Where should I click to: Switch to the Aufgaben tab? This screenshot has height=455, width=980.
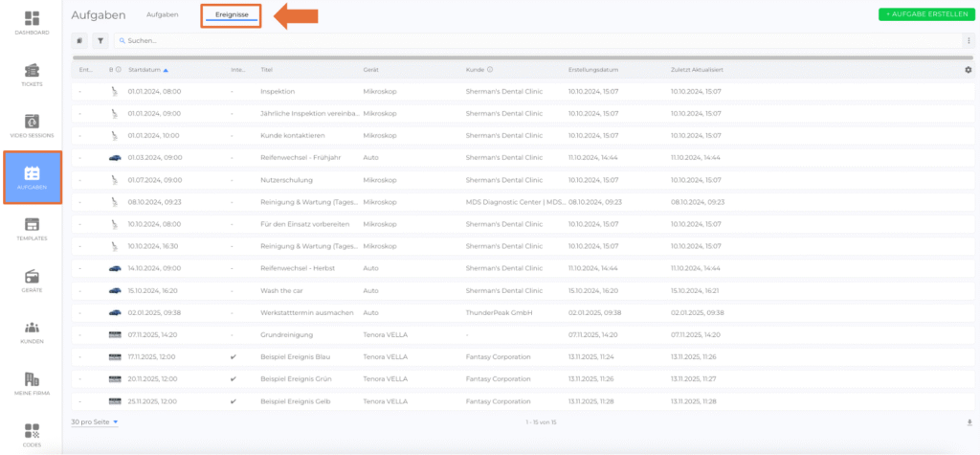pos(161,15)
